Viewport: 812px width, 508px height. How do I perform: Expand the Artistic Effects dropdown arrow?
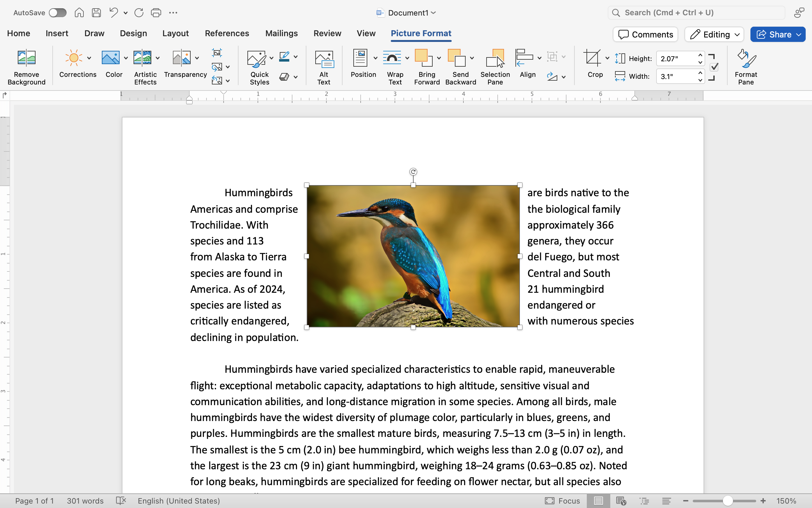tap(158, 58)
